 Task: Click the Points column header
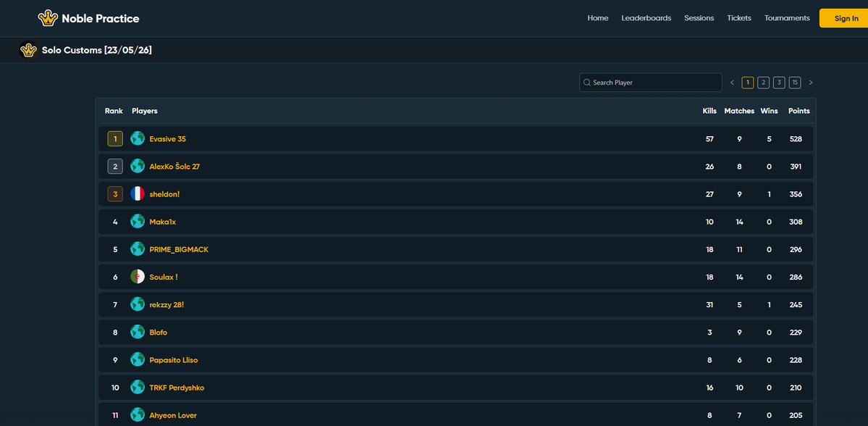[x=799, y=111]
